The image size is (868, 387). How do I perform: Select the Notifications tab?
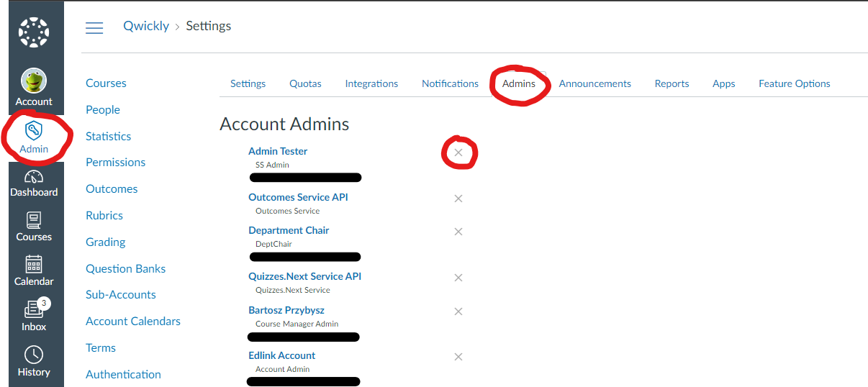click(450, 83)
